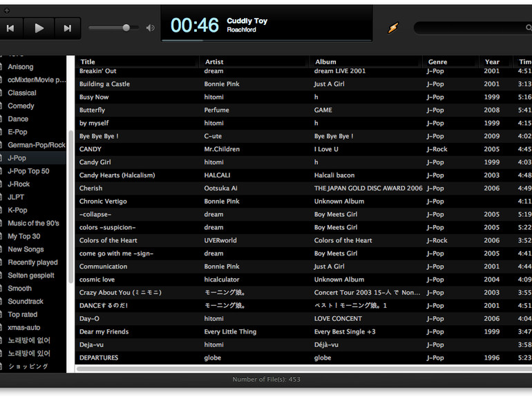Click the 00:46 elapsed time display
The width and height of the screenshot is (532, 399).
click(x=194, y=26)
